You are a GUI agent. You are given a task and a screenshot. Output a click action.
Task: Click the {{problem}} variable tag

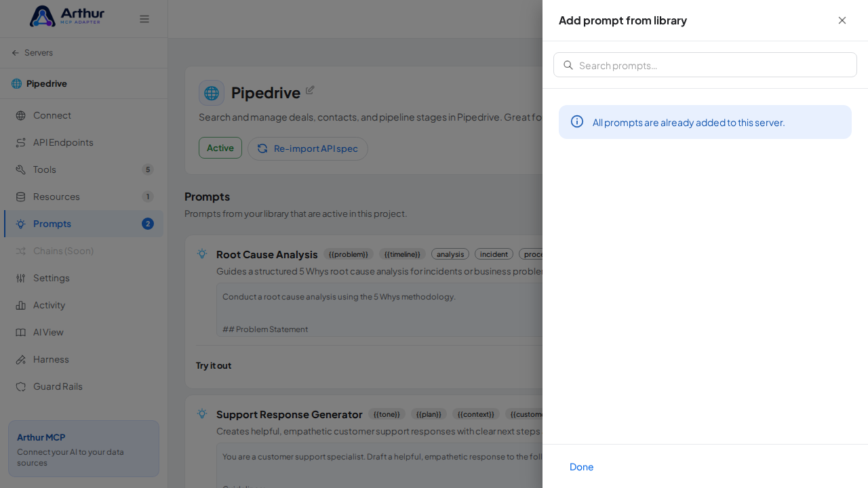pyautogui.click(x=349, y=254)
